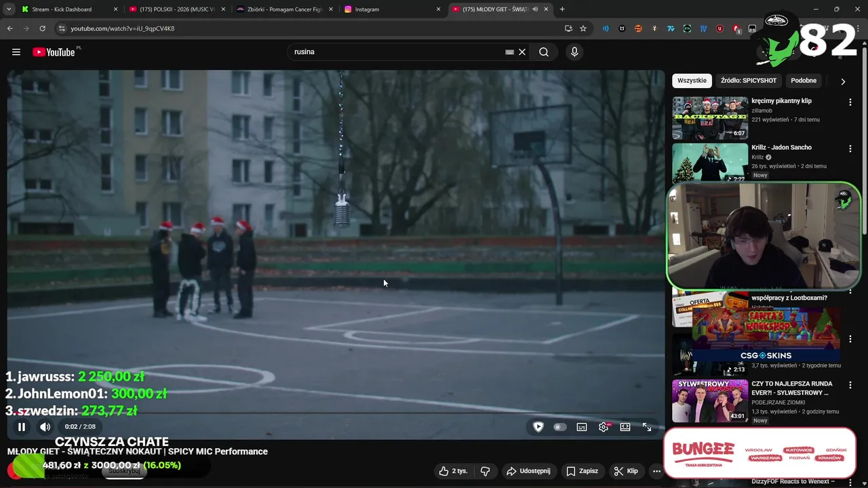Close the Instagram browser tab
Screen dimensions: 868x488
[438, 9]
